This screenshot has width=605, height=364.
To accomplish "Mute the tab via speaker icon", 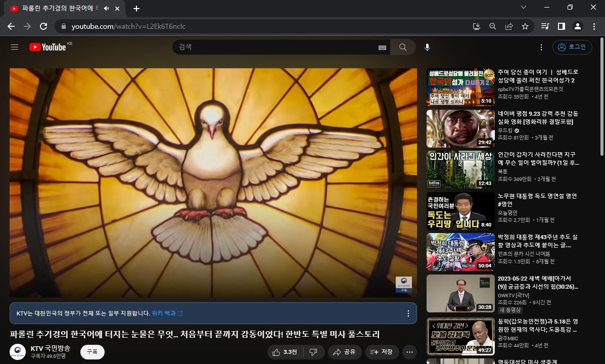I will click(107, 9).
